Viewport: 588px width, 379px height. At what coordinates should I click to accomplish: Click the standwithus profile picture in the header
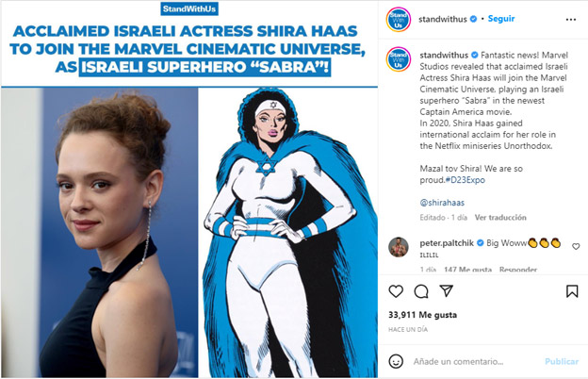click(x=399, y=19)
